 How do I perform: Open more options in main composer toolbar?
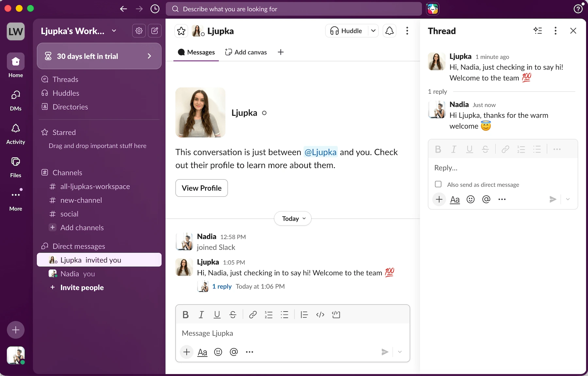[x=250, y=352]
